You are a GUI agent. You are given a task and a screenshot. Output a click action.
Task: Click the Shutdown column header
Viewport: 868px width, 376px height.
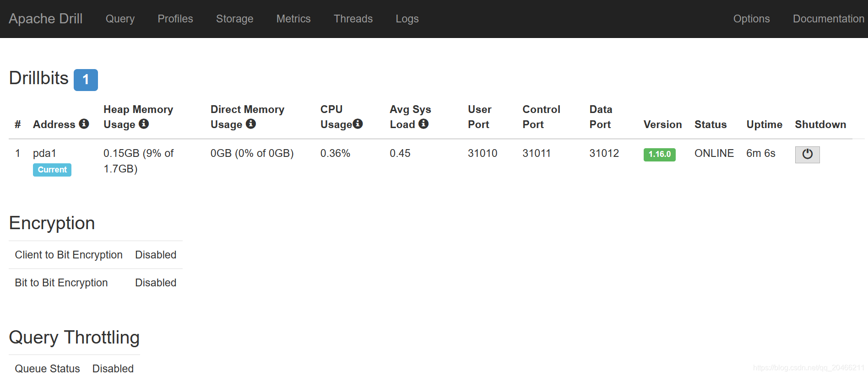pyautogui.click(x=820, y=124)
